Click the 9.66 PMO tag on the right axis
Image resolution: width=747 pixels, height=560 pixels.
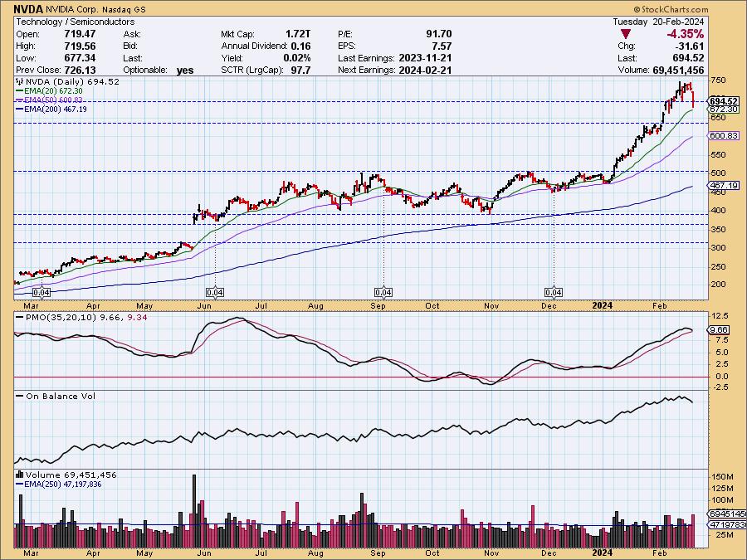[719, 329]
